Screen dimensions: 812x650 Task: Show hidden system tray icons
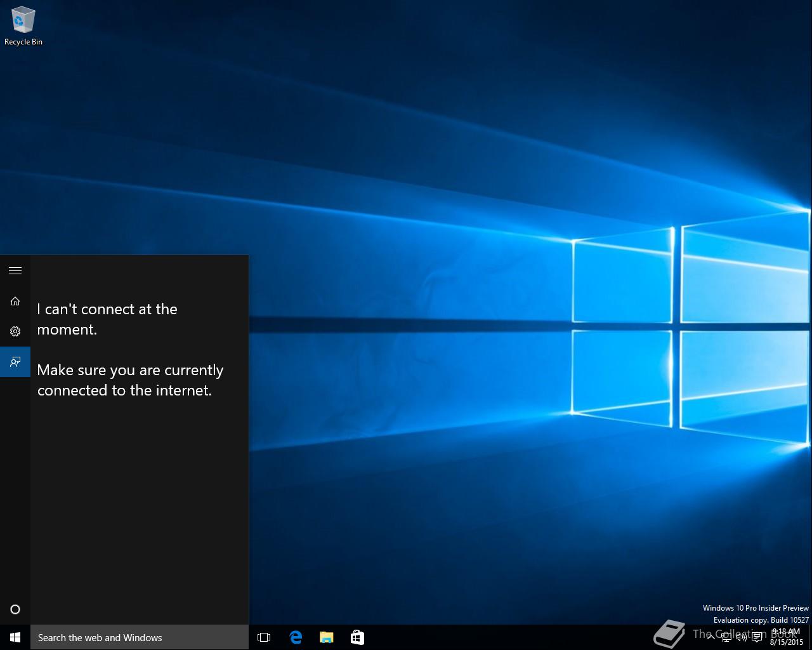(x=711, y=637)
